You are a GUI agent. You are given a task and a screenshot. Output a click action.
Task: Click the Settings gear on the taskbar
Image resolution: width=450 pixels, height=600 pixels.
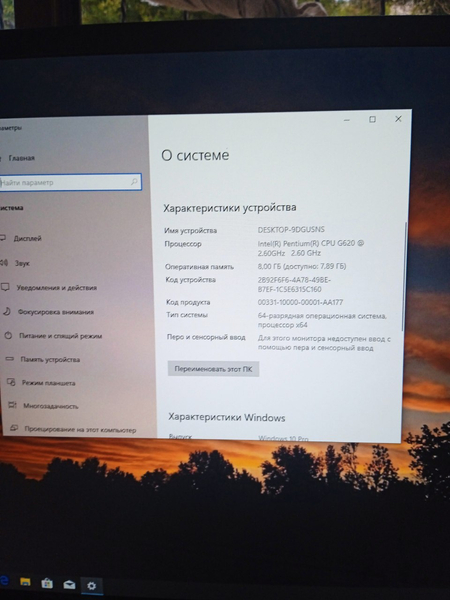pos(91,585)
